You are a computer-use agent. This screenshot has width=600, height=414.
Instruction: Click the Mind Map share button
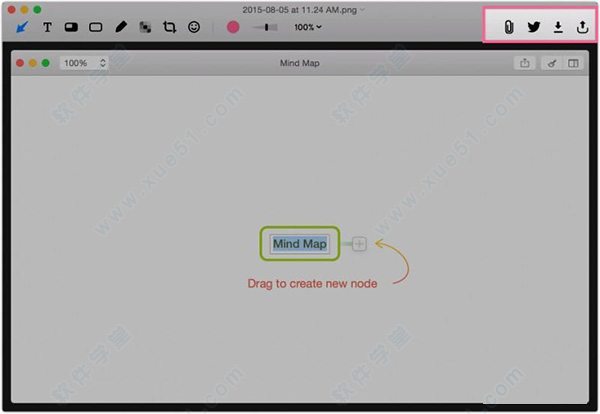[x=525, y=63]
